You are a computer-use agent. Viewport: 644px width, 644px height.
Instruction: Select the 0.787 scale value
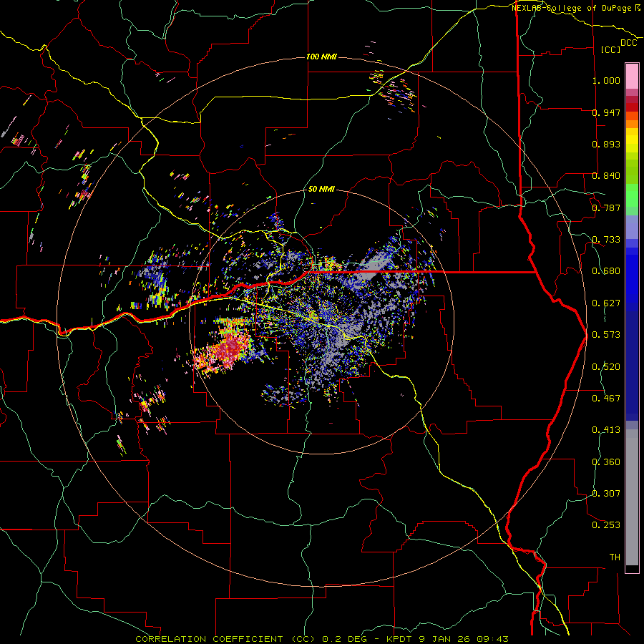pos(606,208)
